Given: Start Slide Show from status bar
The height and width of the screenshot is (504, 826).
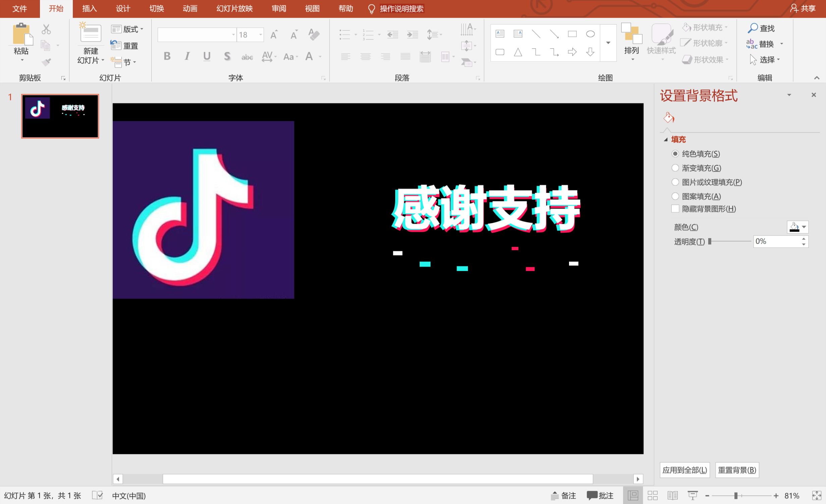Looking at the screenshot, I should (693, 495).
